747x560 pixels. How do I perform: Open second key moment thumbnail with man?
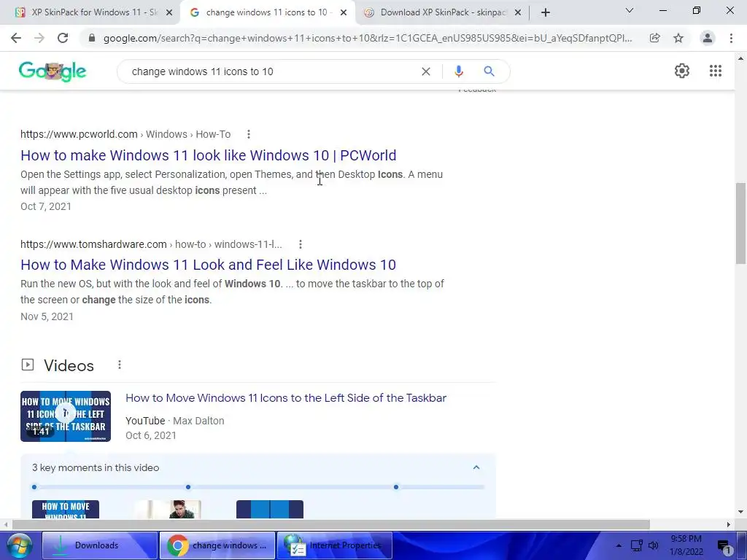point(168,510)
